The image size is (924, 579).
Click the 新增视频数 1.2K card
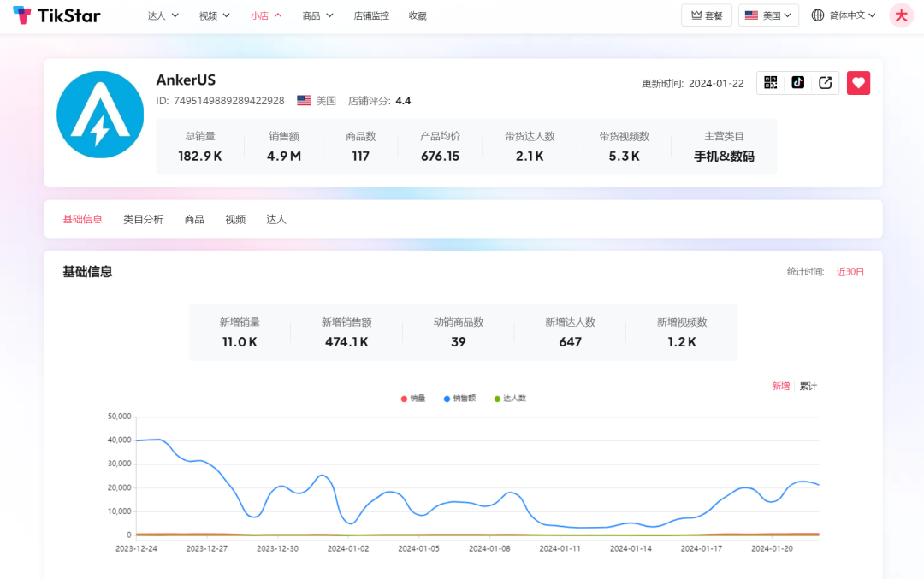pyautogui.click(x=682, y=332)
